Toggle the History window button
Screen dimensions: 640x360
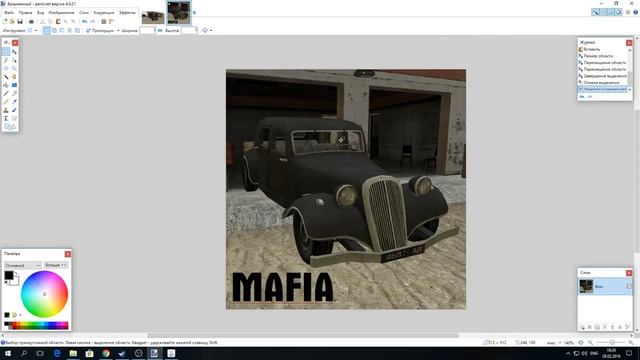pyautogui.click(x=603, y=12)
